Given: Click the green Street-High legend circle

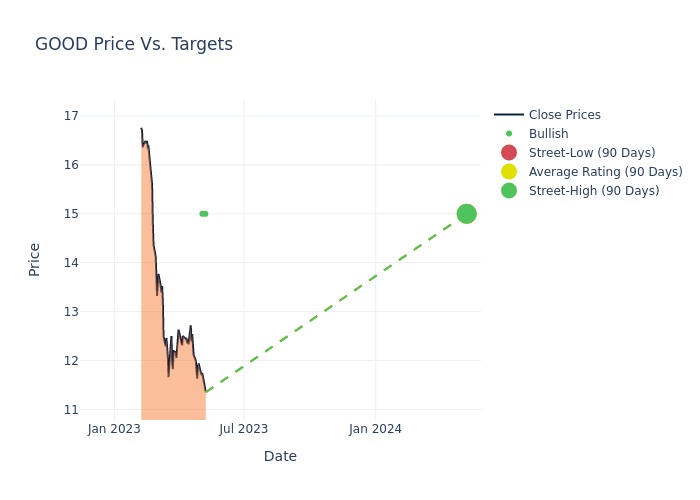Looking at the screenshot, I should click(x=509, y=191).
